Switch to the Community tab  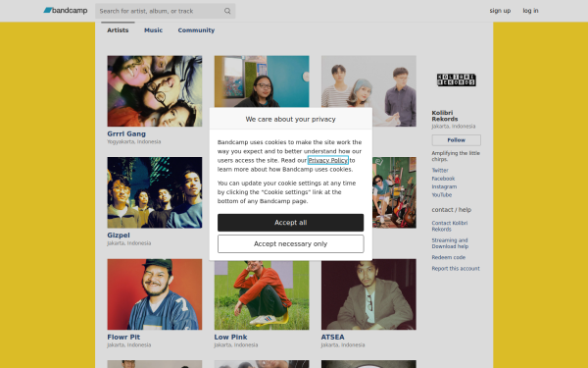tap(196, 30)
